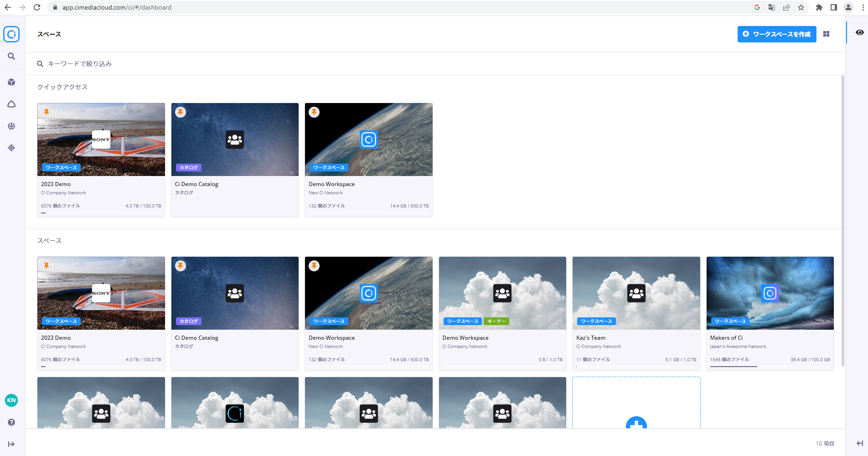Unpin 2023 Demo in Quick Access

pos(46,112)
